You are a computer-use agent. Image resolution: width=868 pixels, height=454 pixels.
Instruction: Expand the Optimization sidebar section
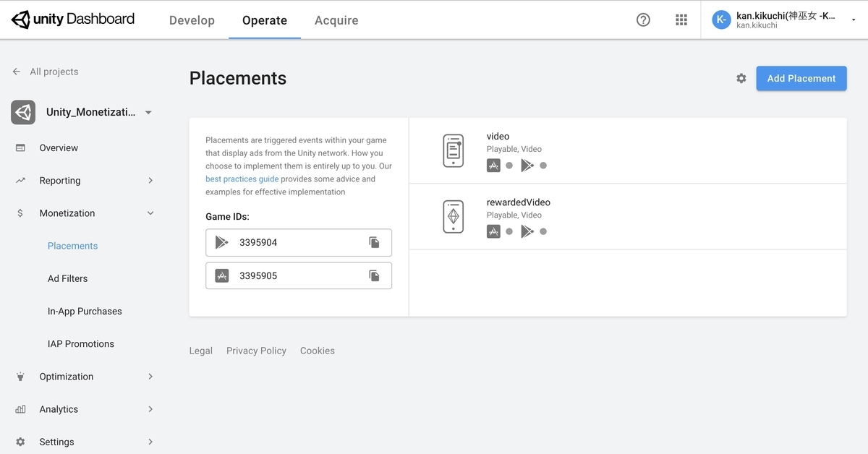tap(150, 377)
